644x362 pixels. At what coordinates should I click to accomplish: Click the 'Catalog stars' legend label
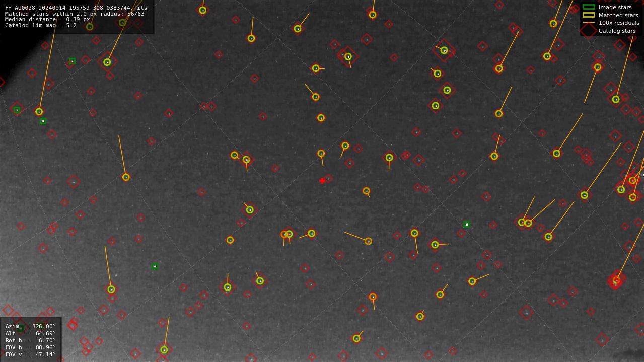pos(617,31)
